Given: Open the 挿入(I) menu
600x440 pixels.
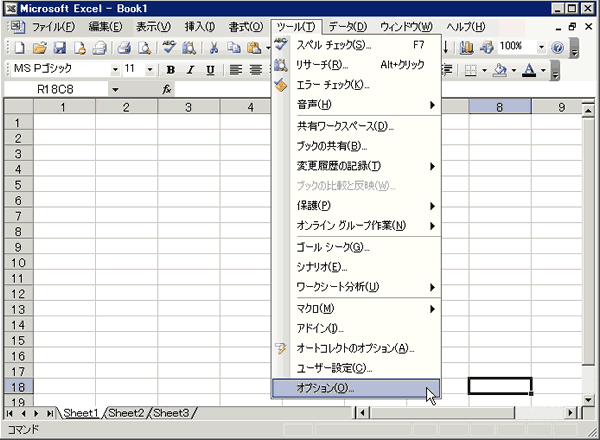Looking at the screenshot, I should [x=200, y=27].
